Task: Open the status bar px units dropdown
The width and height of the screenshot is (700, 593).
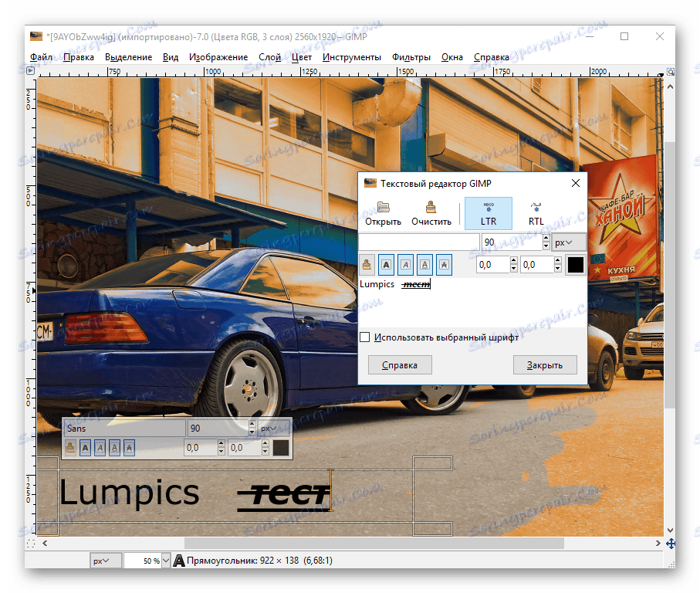Action: (101, 561)
